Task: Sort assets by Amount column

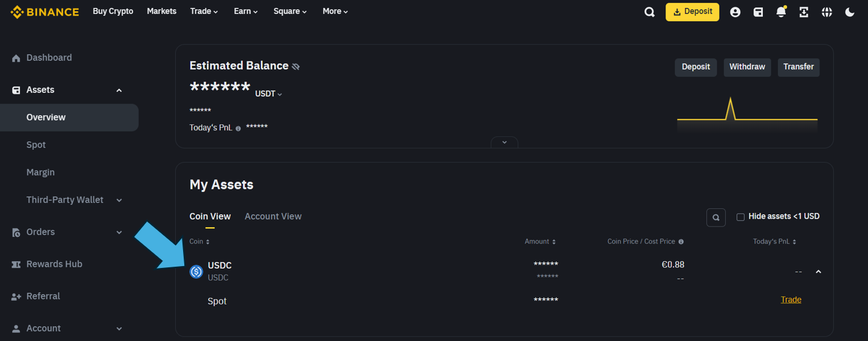Action: click(x=540, y=242)
